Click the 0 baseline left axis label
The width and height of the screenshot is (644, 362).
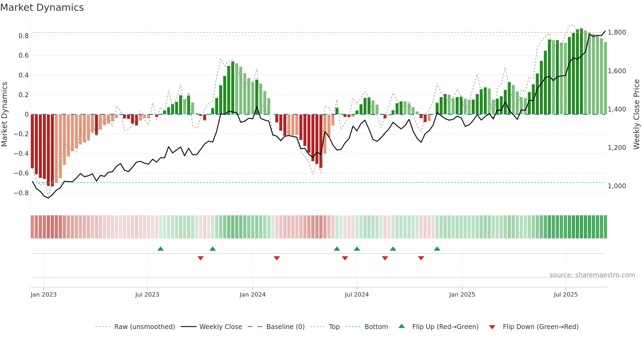click(x=27, y=114)
